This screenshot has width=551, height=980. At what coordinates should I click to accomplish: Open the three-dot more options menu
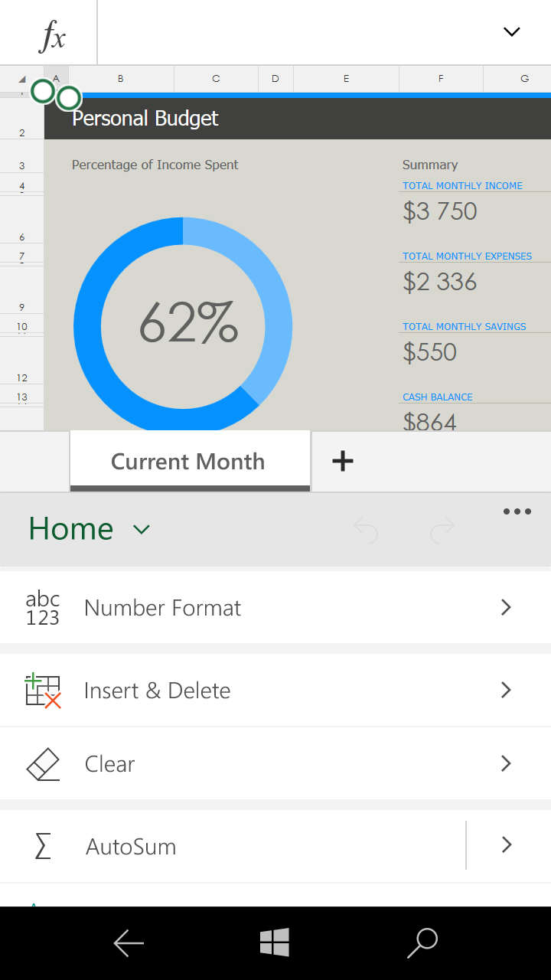pyautogui.click(x=517, y=511)
